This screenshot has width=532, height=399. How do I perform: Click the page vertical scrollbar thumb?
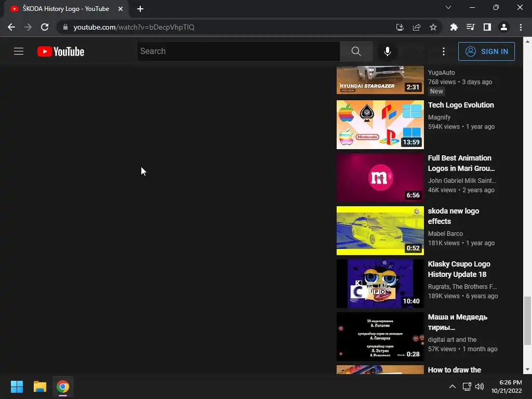[527, 321]
